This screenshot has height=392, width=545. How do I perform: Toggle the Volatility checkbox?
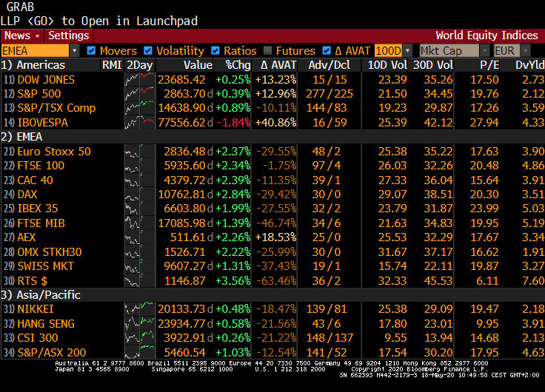point(147,51)
